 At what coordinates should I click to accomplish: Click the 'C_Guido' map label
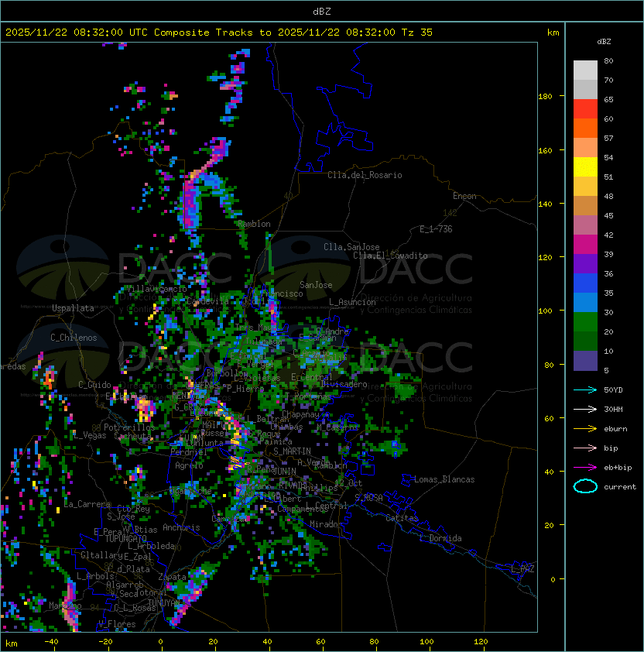(x=94, y=385)
